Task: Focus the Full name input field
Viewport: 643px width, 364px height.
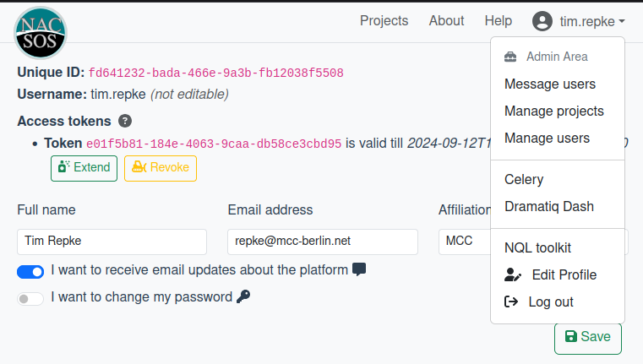Action: pos(112,241)
